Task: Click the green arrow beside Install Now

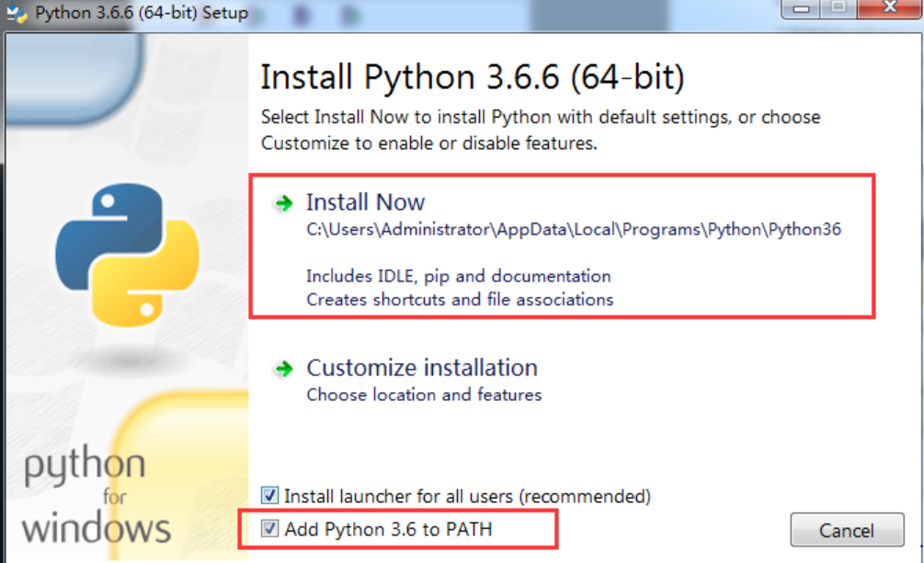Action: click(x=283, y=202)
